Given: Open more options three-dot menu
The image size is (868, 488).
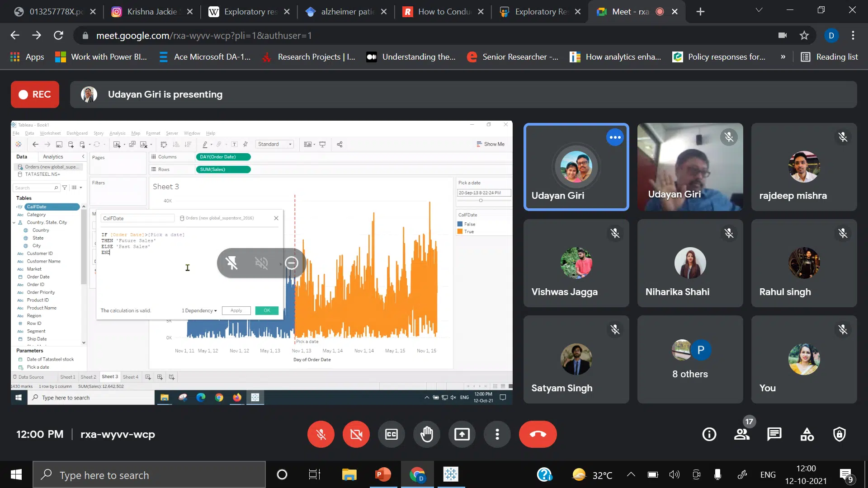Looking at the screenshot, I should pos(497,434).
